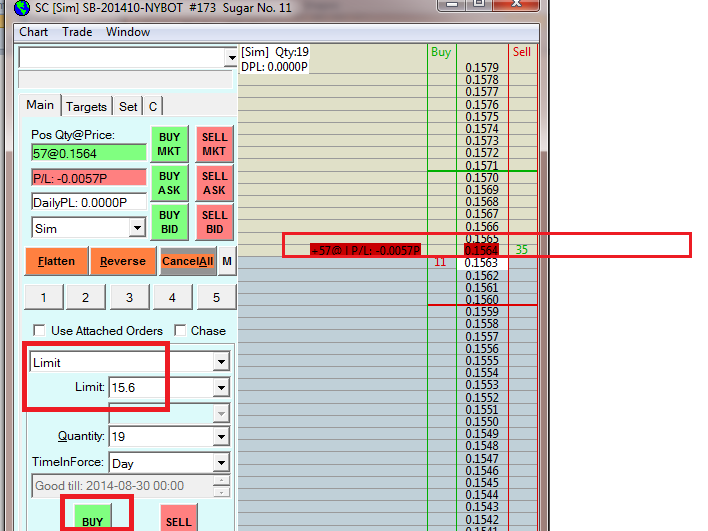The image size is (708, 531).
Task: Click the BUY MKT button
Action: pos(169,144)
